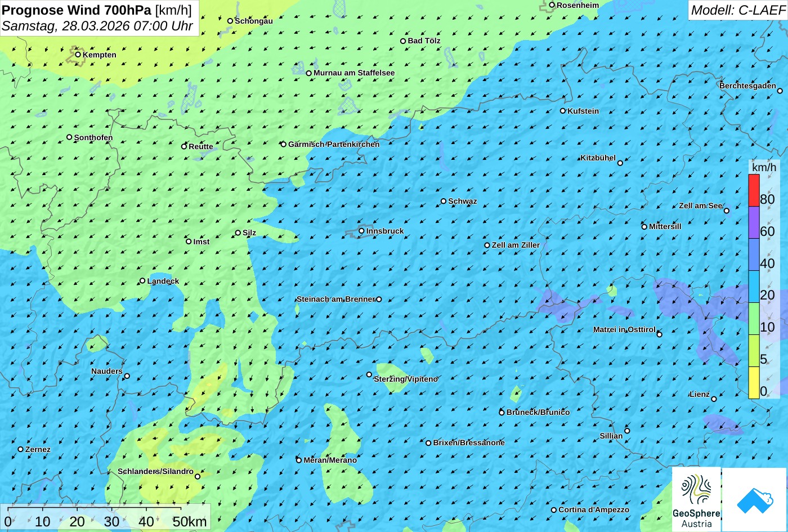
Task: Pick the green 10 km/h legend swatch
Action: click(754, 319)
